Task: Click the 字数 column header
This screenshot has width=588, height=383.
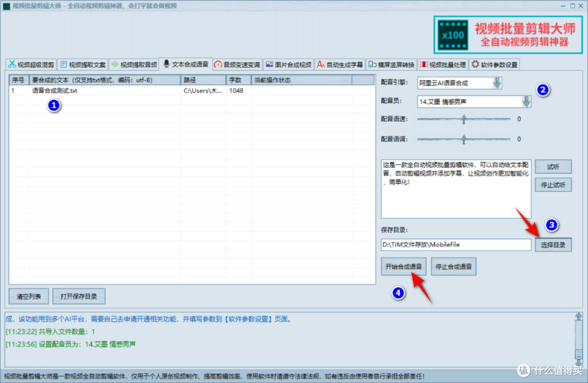Action: click(x=238, y=80)
